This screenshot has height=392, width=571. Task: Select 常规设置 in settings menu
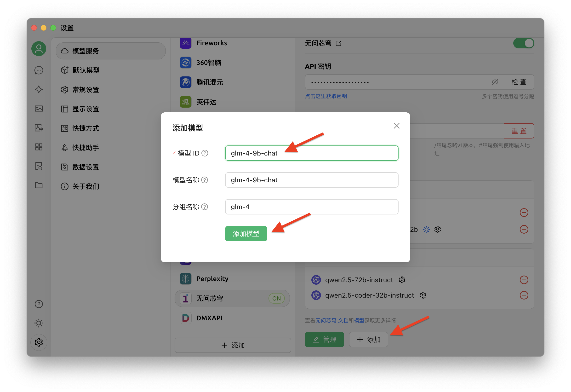point(111,90)
